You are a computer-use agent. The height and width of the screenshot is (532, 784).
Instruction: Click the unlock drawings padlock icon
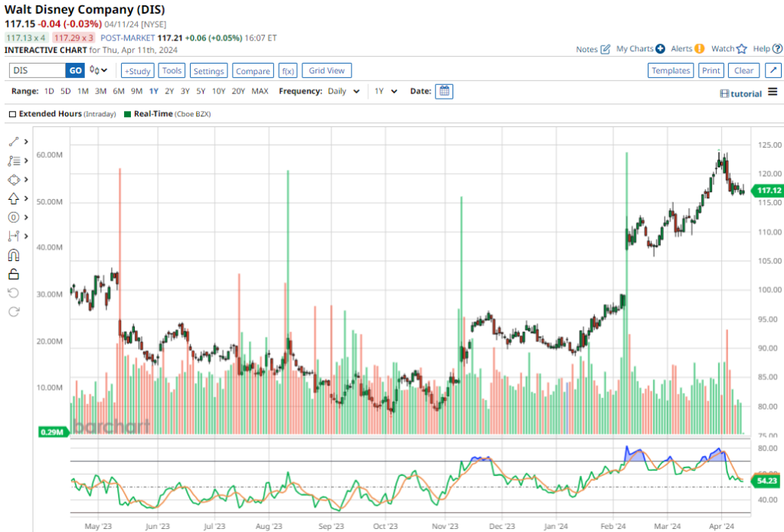(x=14, y=274)
